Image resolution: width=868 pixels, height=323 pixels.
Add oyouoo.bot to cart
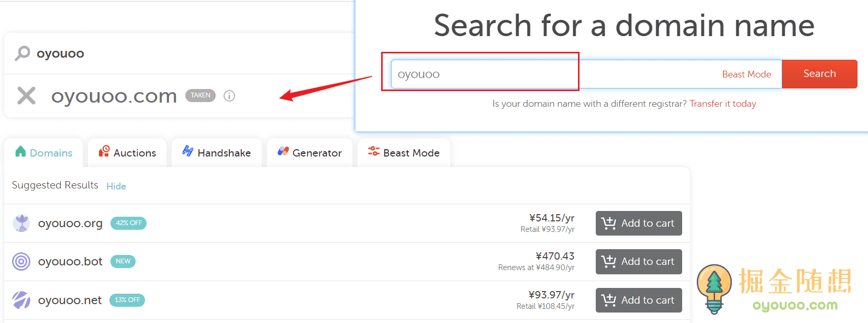(x=638, y=262)
